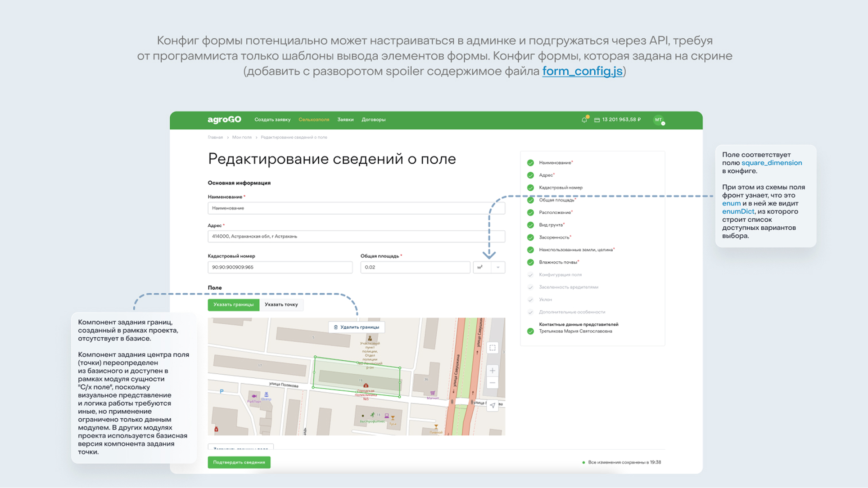The height and width of the screenshot is (488, 868).
Task: Click the Уклон checklist item
Action: click(x=545, y=300)
